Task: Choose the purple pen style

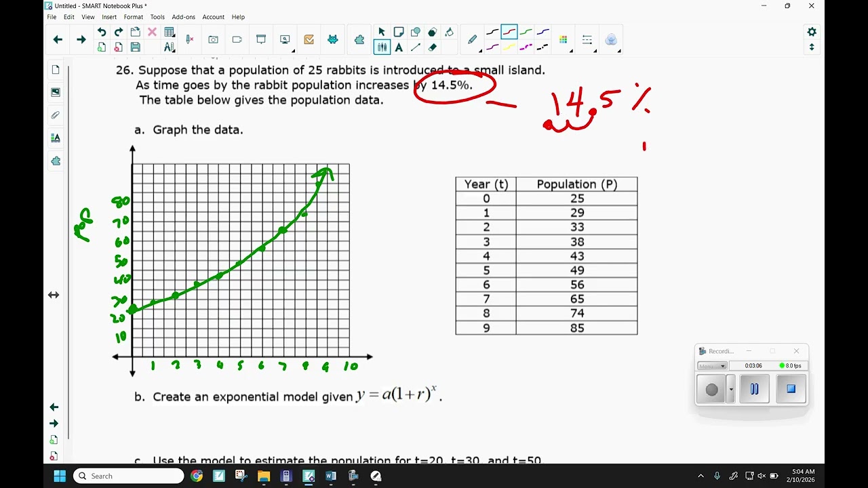Action: pyautogui.click(x=492, y=47)
